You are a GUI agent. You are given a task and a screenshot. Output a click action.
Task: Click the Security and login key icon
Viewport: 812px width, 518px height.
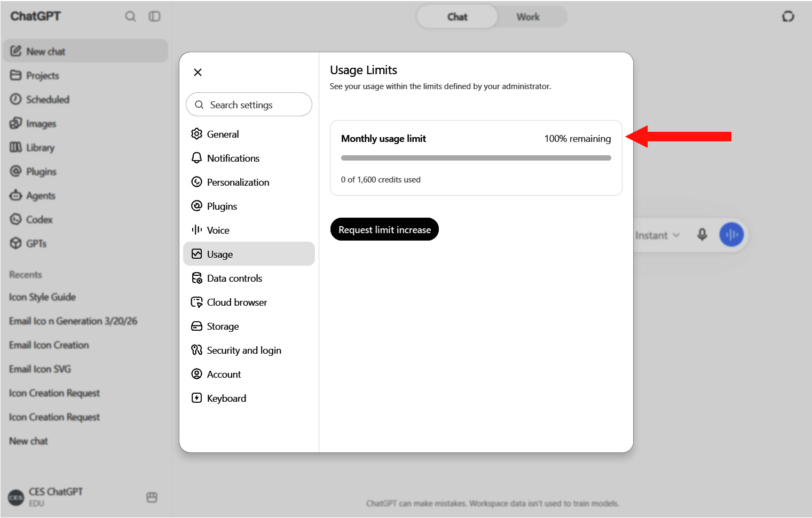(196, 350)
